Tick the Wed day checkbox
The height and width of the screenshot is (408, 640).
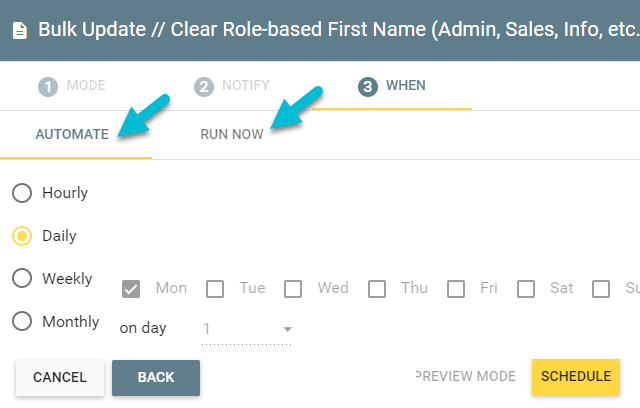pos(293,289)
